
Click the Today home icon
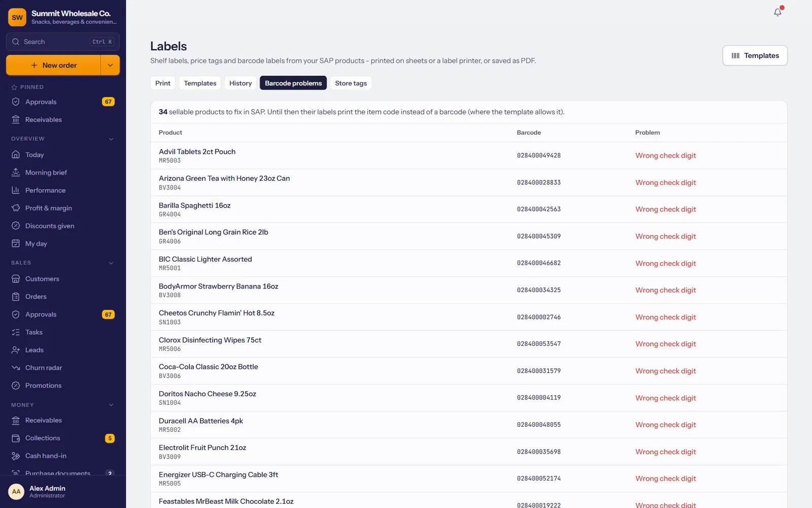[x=16, y=154]
